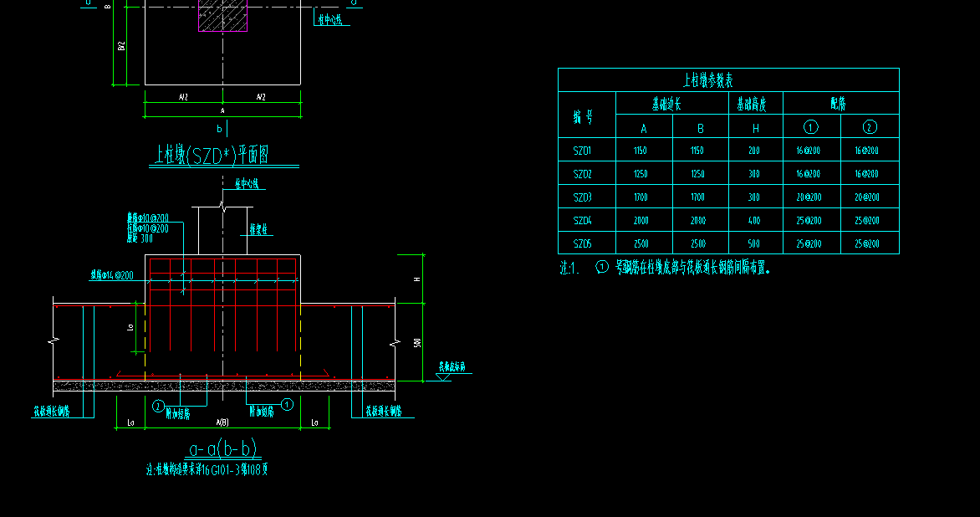980x517 pixels.
Task: Click the B value 2000 in row SZD4
Action: coord(697,221)
